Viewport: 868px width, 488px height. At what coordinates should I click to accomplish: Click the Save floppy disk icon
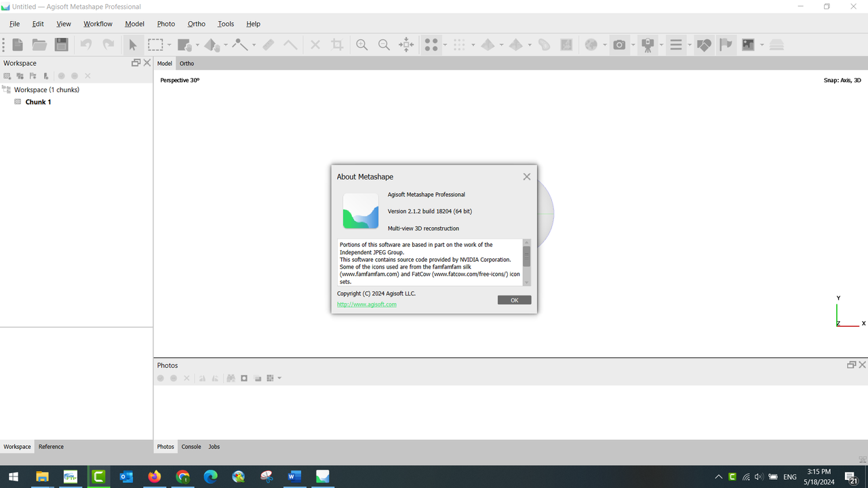pos(62,45)
